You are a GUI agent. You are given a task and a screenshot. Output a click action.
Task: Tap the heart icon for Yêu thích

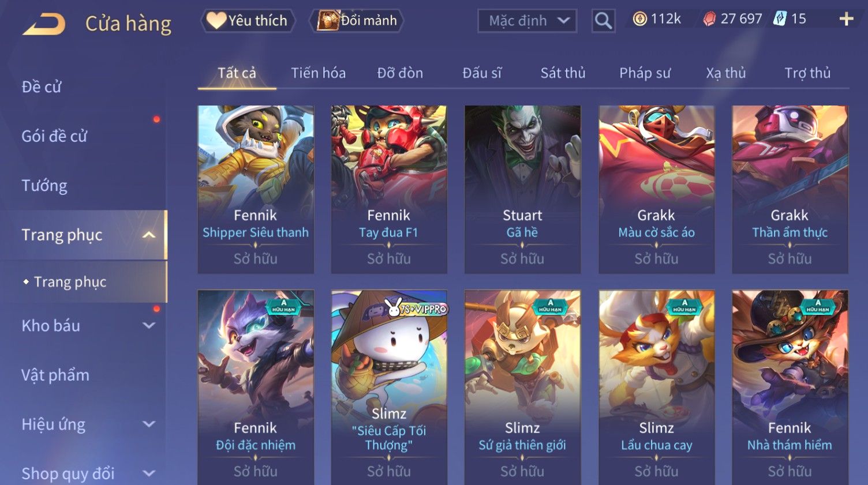point(216,21)
